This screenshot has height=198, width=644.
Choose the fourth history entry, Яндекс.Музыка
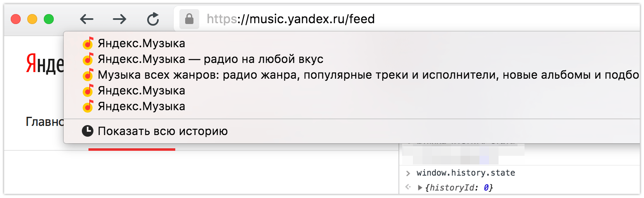(x=141, y=91)
